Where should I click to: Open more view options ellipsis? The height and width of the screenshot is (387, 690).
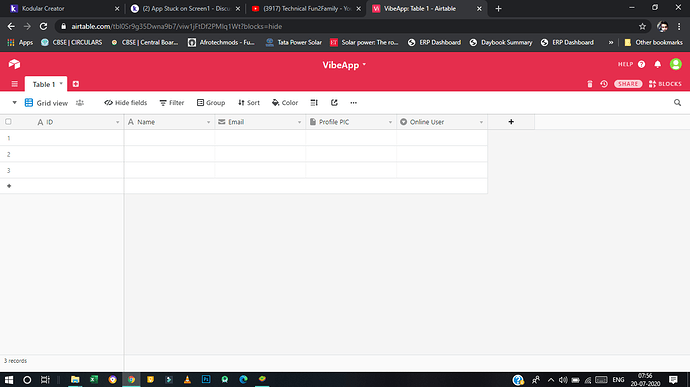[353, 103]
